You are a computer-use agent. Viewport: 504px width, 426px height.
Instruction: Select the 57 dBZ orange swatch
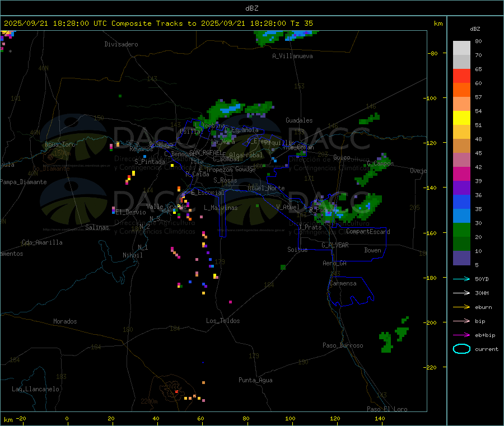pyautogui.click(x=461, y=90)
